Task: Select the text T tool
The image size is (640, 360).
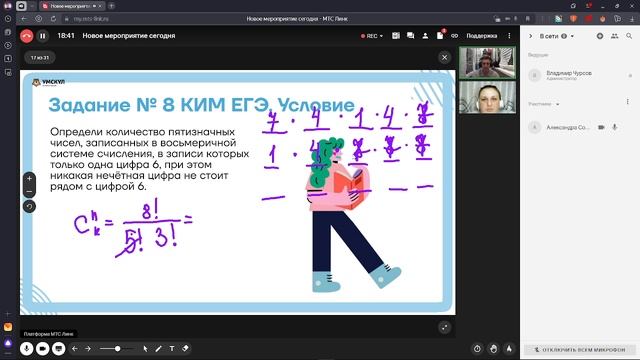Action: coord(172,349)
